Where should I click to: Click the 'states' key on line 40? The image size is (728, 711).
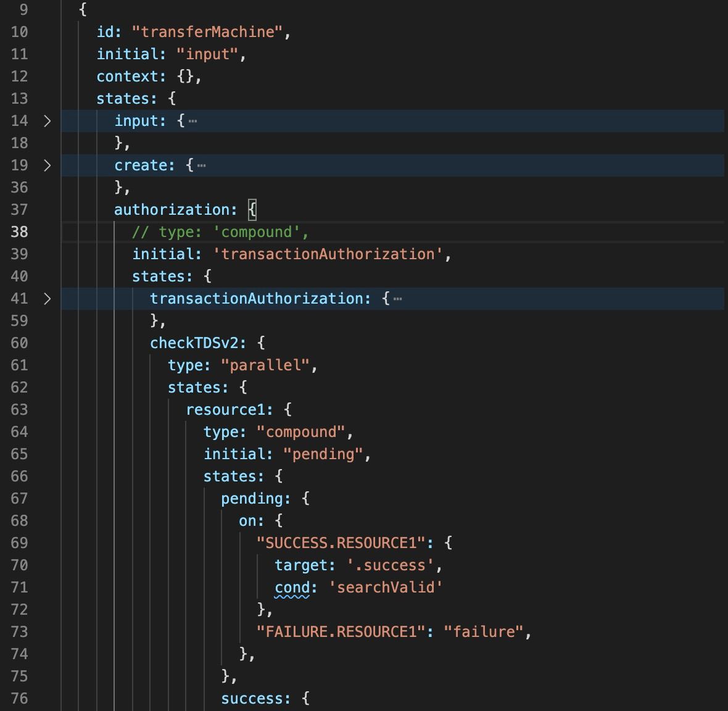tap(159, 276)
